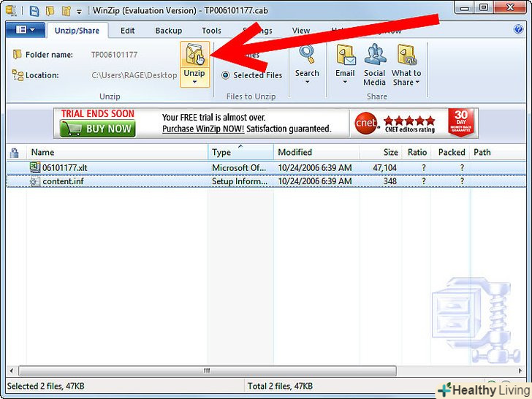The image size is (532, 399).
Task: Click the modified date of 06101177.xlt row
Action: pos(315,167)
